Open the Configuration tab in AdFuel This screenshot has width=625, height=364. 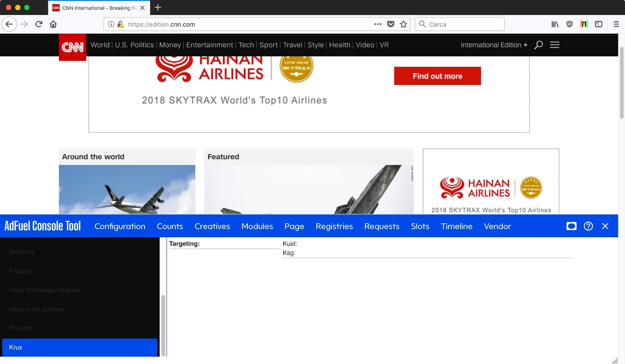(x=120, y=226)
